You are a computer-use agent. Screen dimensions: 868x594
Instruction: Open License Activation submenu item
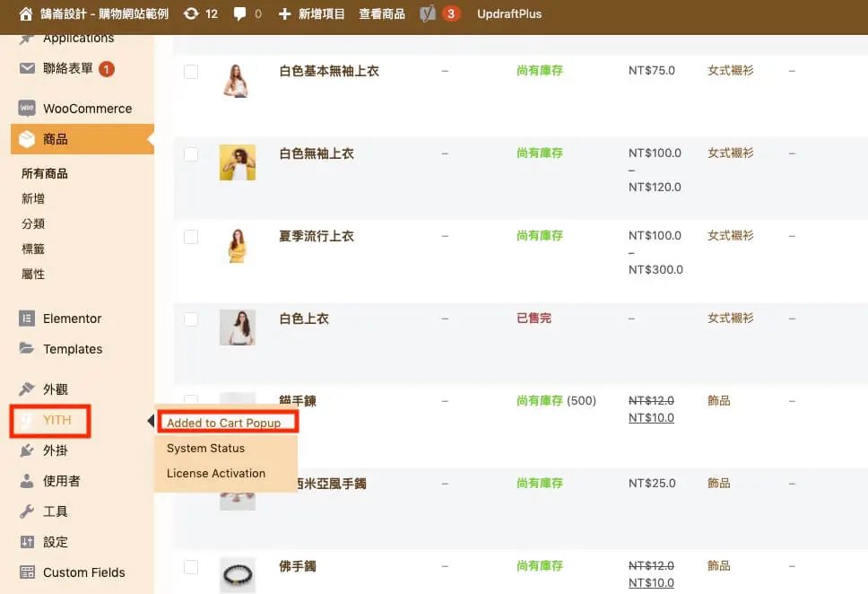216,473
